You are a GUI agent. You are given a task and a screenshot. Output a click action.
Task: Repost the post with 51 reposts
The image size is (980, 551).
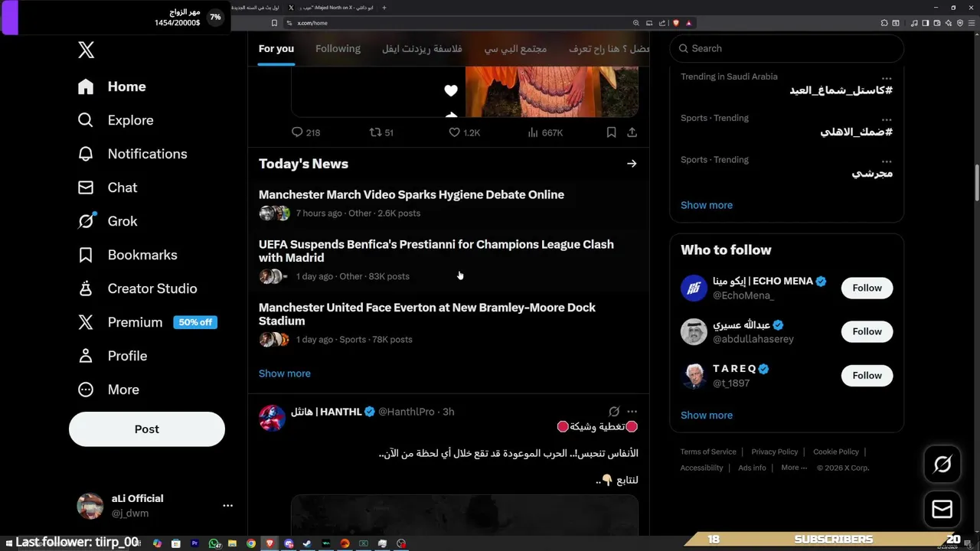tap(375, 132)
